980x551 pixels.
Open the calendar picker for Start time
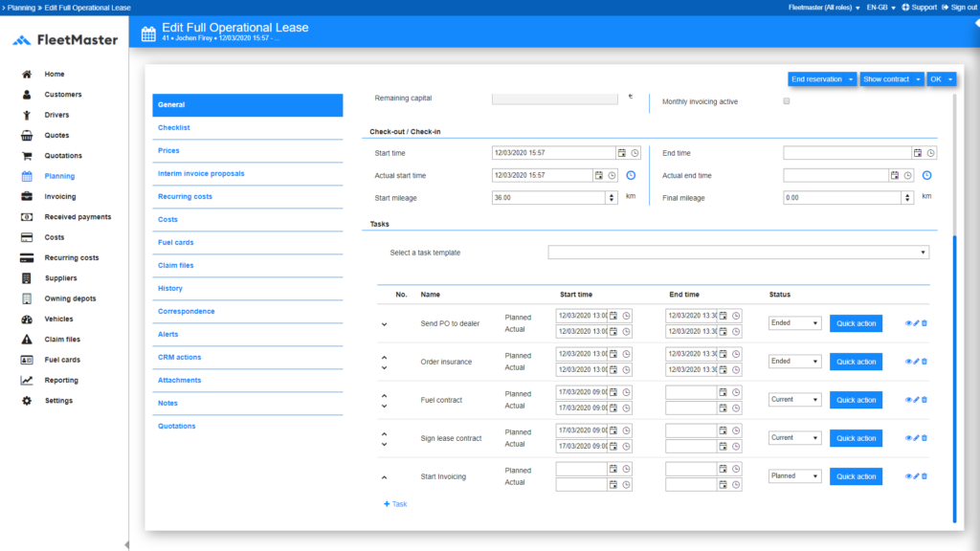[622, 153]
